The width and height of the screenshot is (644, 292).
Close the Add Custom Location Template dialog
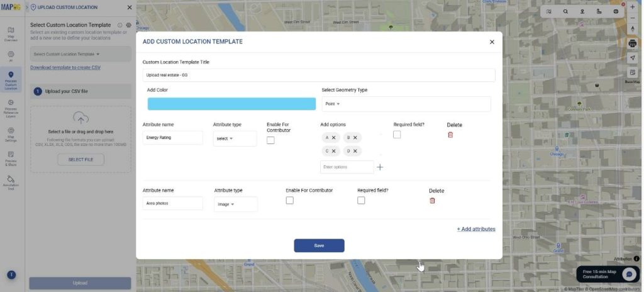[492, 42]
